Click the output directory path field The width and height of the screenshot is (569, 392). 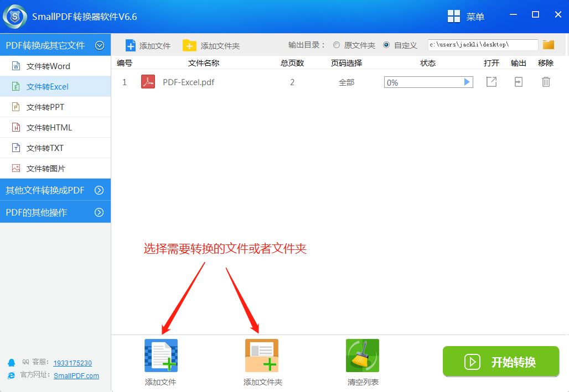click(482, 45)
